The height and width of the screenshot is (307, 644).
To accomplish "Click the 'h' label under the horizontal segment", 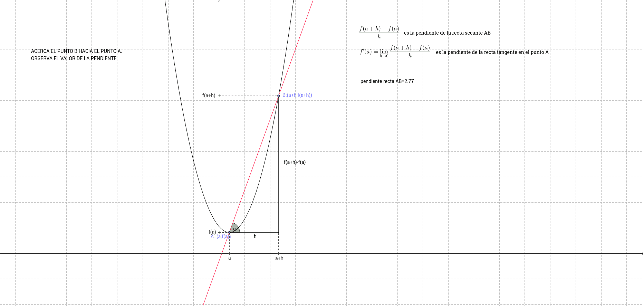I will pos(255,236).
